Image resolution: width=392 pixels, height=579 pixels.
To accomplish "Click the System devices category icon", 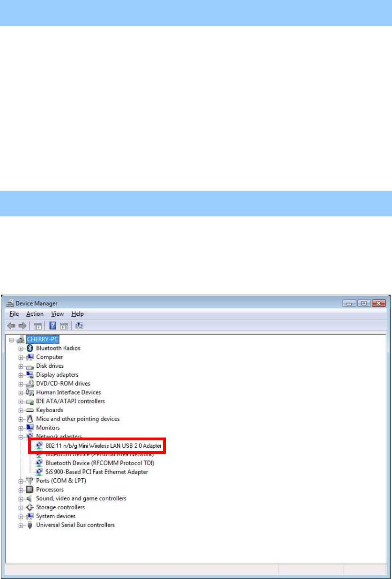I will 30,516.
